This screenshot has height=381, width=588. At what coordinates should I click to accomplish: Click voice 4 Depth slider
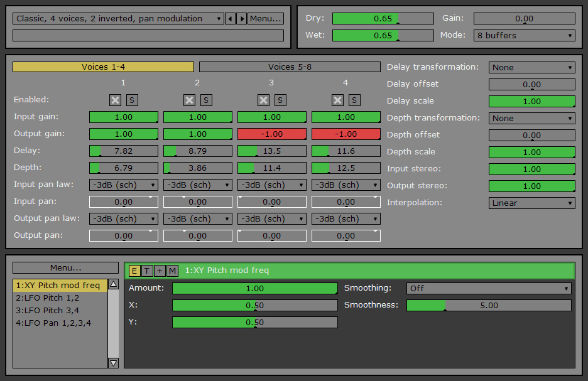346,168
